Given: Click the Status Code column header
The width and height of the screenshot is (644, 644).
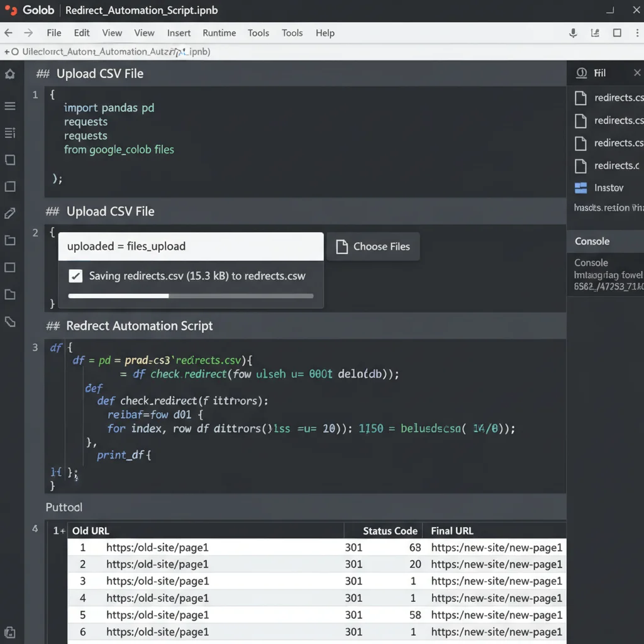Looking at the screenshot, I should pyautogui.click(x=390, y=531).
